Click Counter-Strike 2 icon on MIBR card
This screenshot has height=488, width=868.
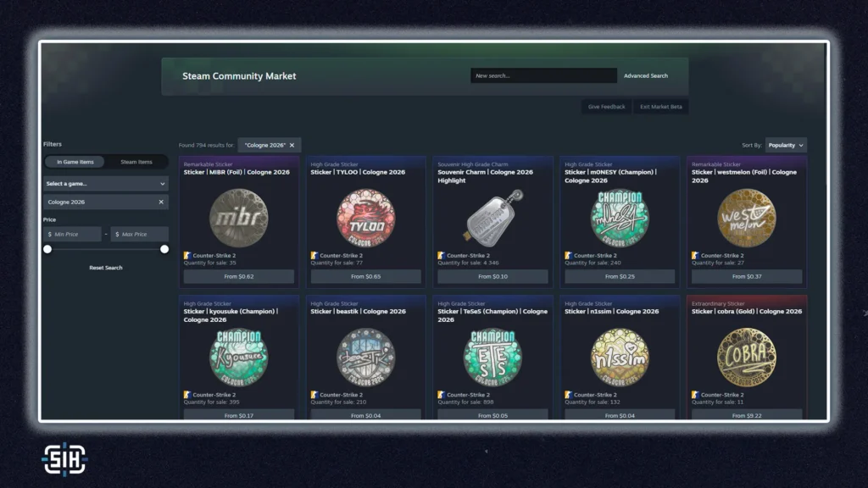pos(187,256)
